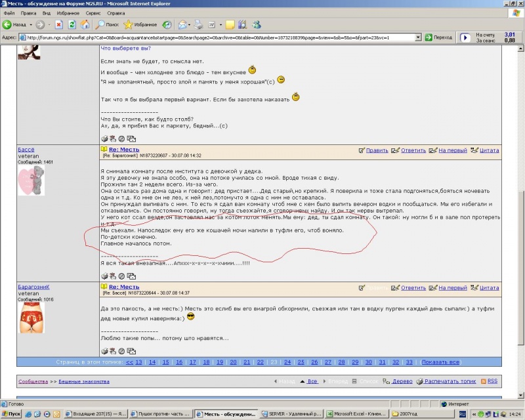Open the Вид menu
Viewport: 525px width, 420px height.
tap(46, 12)
